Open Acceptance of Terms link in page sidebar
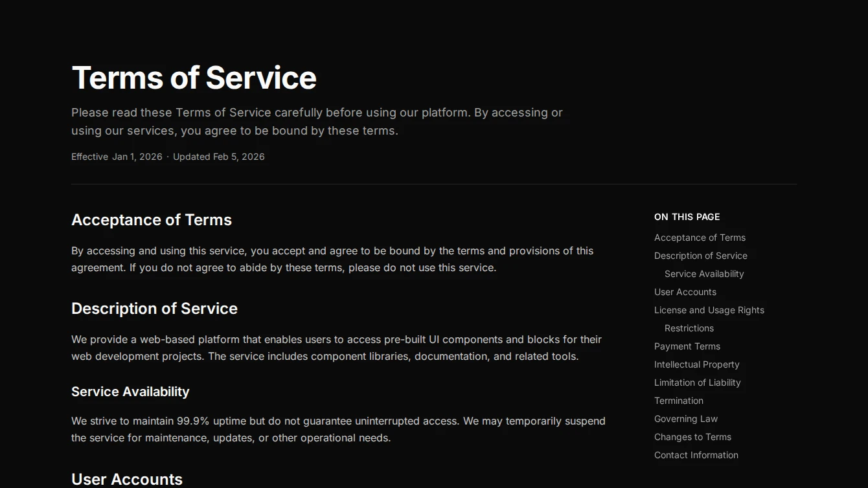 [700, 238]
